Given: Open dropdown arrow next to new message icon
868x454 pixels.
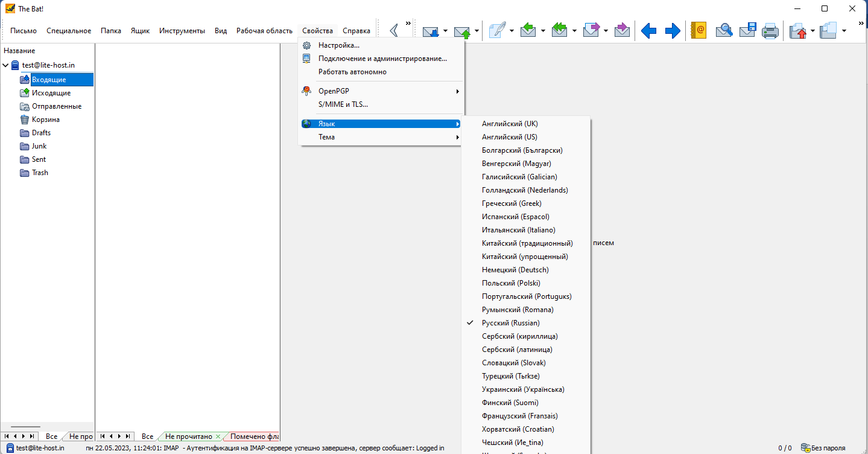Looking at the screenshot, I should [x=512, y=31].
